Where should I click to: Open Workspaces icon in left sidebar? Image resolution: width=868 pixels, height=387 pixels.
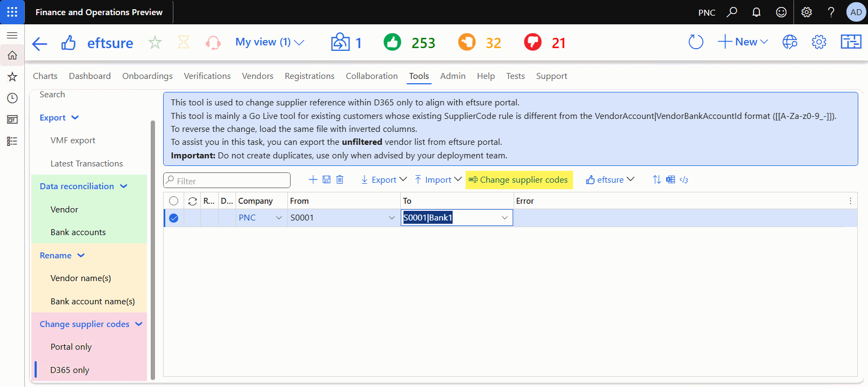(x=12, y=119)
